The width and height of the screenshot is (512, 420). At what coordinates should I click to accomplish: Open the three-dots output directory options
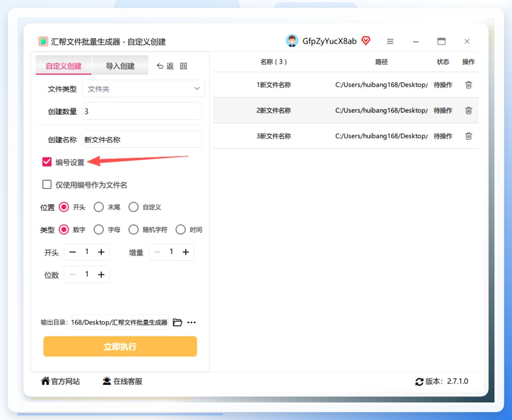tap(192, 322)
